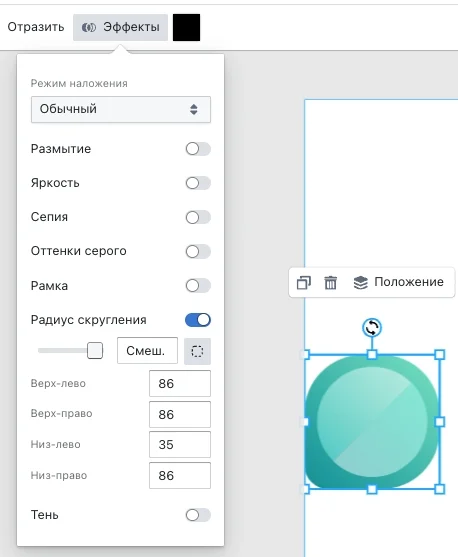Click the Эффекты overlapping-circles icon
This screenshot has width=458, height=557.
click(88, 27)
